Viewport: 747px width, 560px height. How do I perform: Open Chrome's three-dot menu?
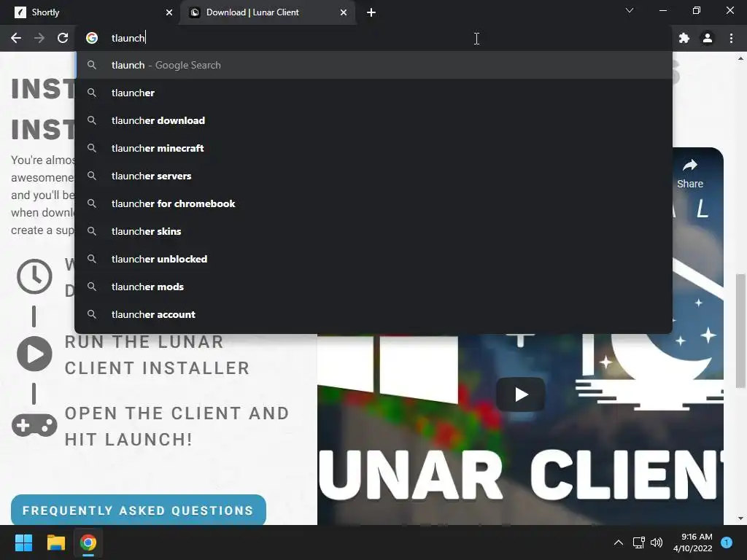click(731, 38)
